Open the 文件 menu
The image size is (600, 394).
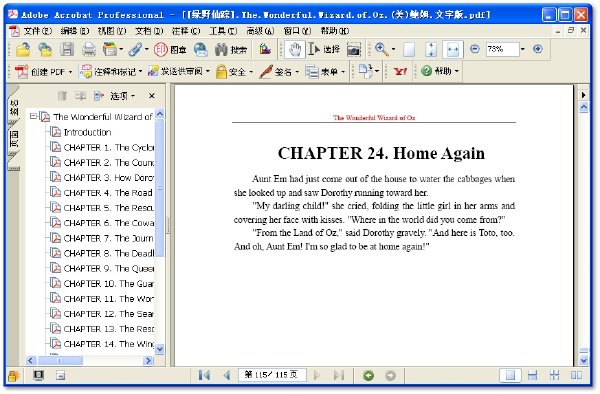pyautogui.click(x=38, y=31)
